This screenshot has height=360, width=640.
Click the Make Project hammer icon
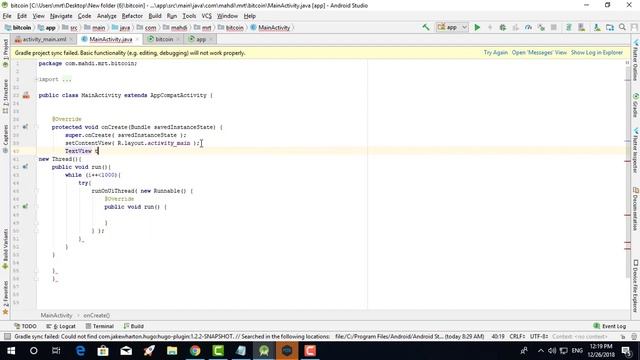tap(426, 27)
